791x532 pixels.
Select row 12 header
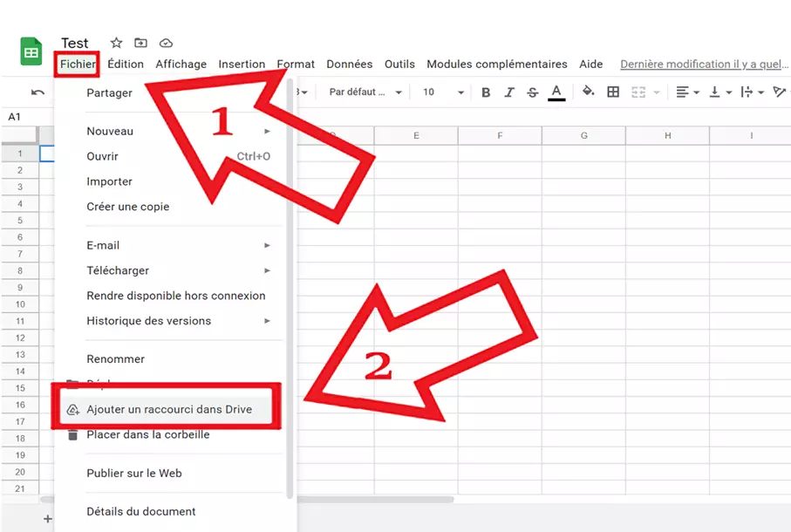pos(20,338)
